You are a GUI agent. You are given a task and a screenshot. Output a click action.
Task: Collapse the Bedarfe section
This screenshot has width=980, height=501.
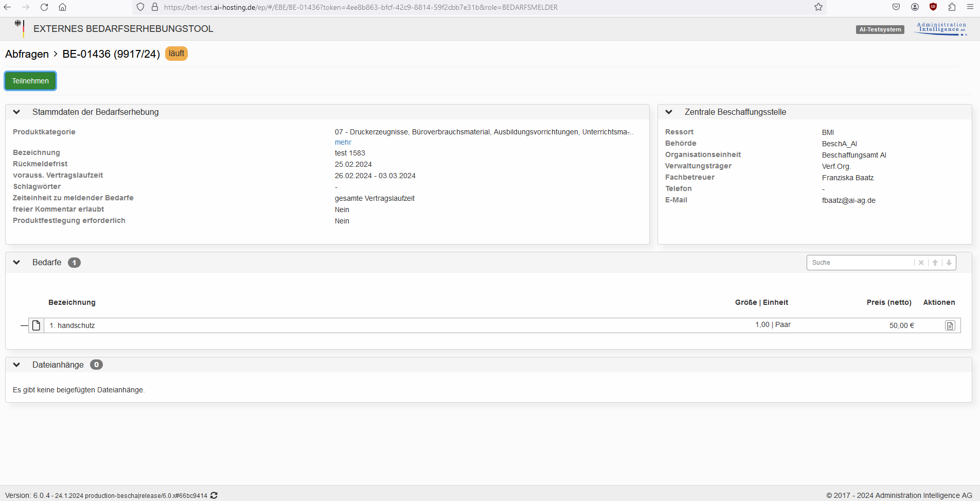(16, 262)
